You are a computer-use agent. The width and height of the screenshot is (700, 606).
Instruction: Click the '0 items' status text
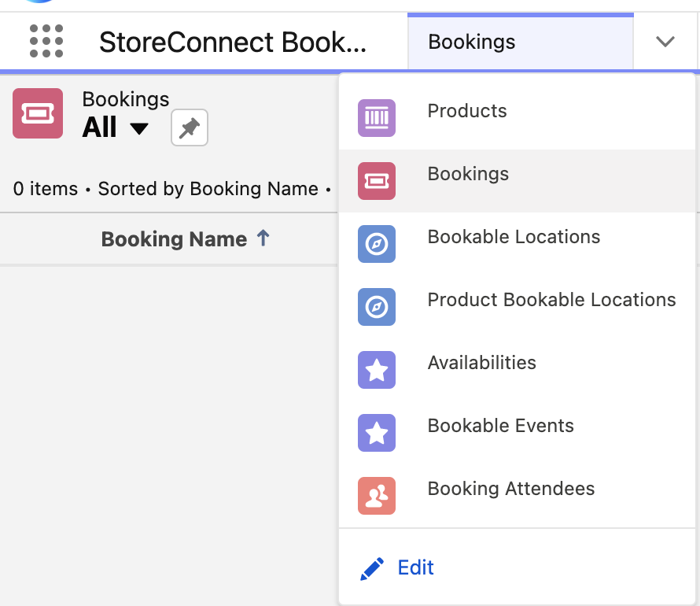tap(46, 188)
